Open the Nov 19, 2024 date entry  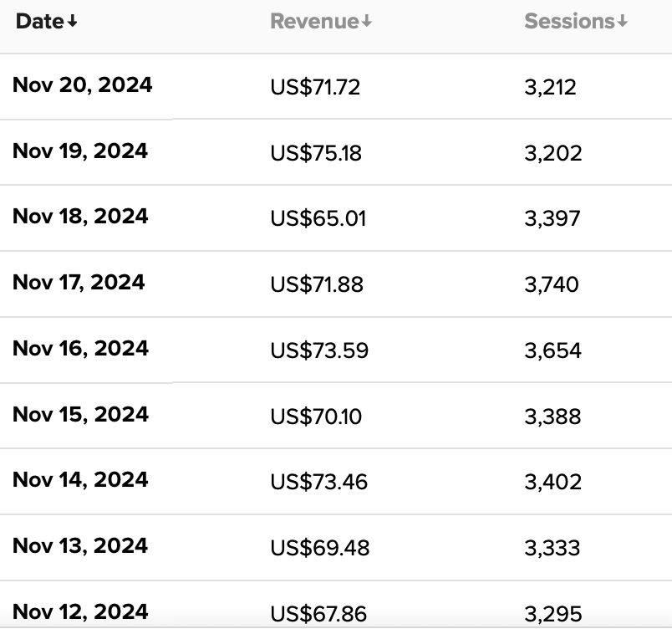[80, 151]
